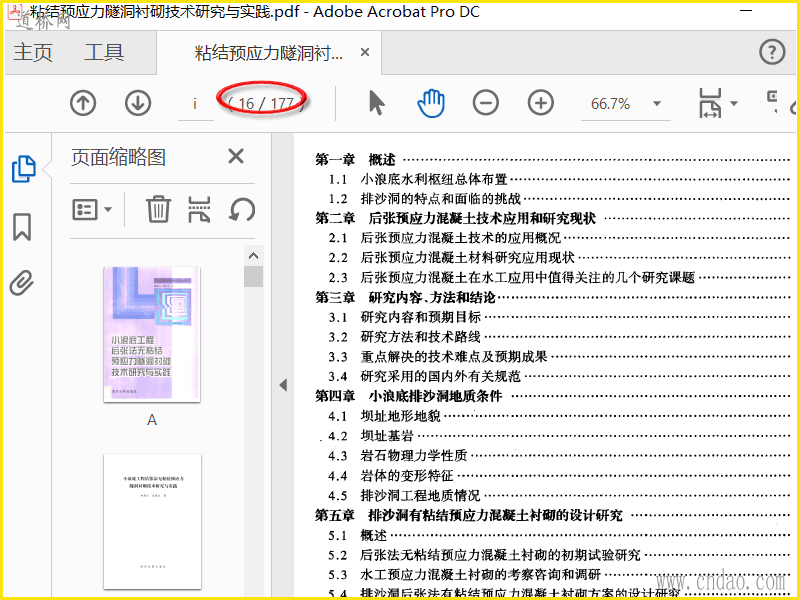800x600 pixels.
Task: Choose the arrow selection tool
Action: click(377, 103)
